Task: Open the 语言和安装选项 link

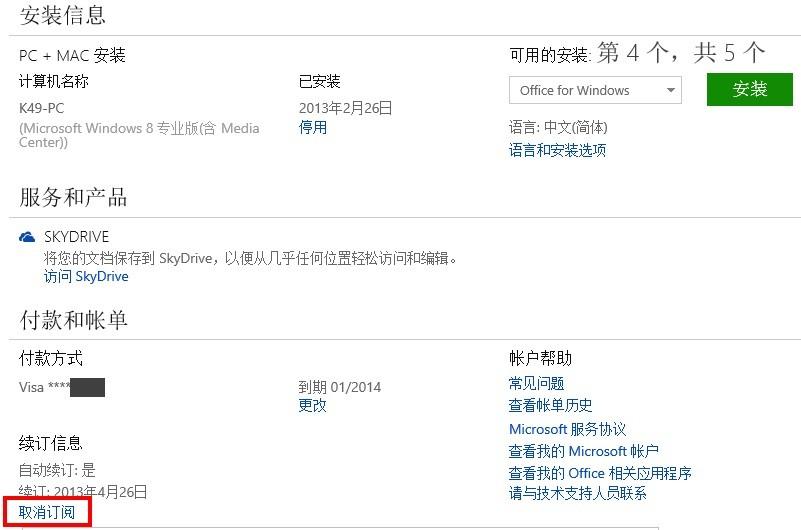Action: coord(557,150)
